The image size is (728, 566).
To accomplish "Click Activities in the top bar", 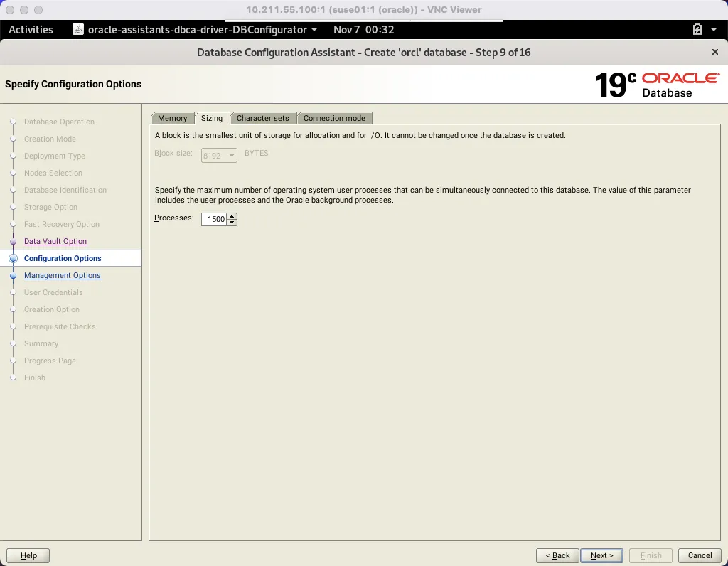I will [x=31, y=29].
